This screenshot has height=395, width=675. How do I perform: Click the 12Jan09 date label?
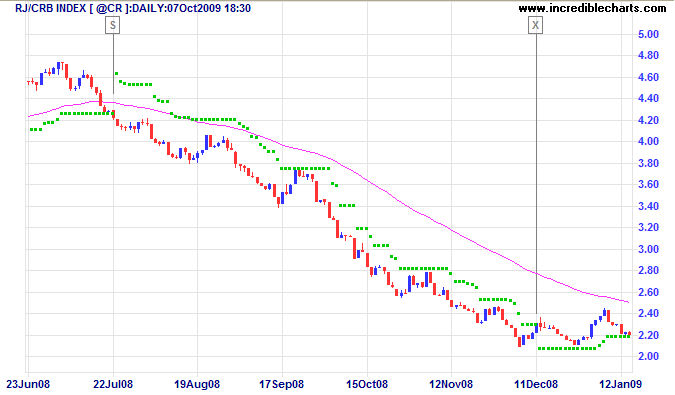620,384
